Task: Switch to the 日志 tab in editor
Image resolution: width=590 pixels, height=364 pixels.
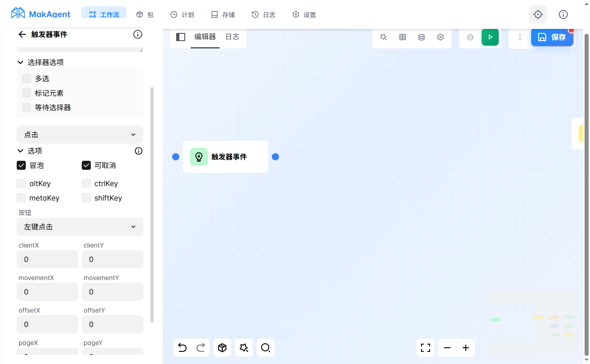Action: click(x=232, y=37)
